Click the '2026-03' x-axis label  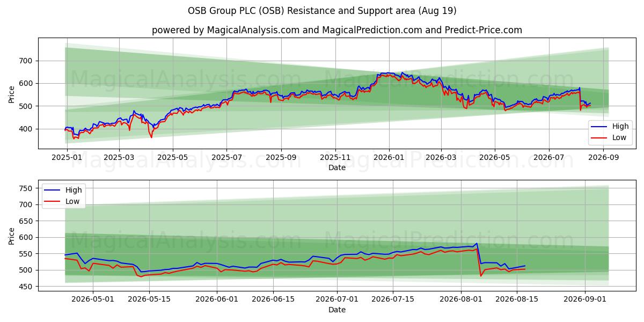[x=441, y=158]
